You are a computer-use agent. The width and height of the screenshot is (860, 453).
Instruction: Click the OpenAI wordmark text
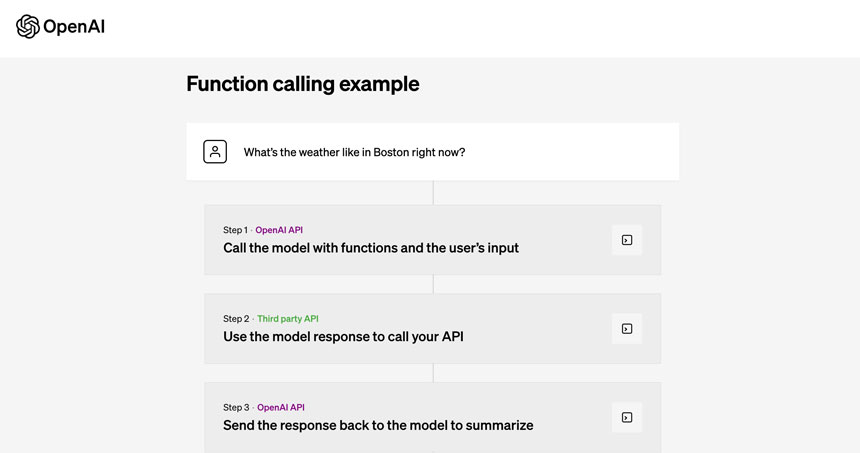73,26
